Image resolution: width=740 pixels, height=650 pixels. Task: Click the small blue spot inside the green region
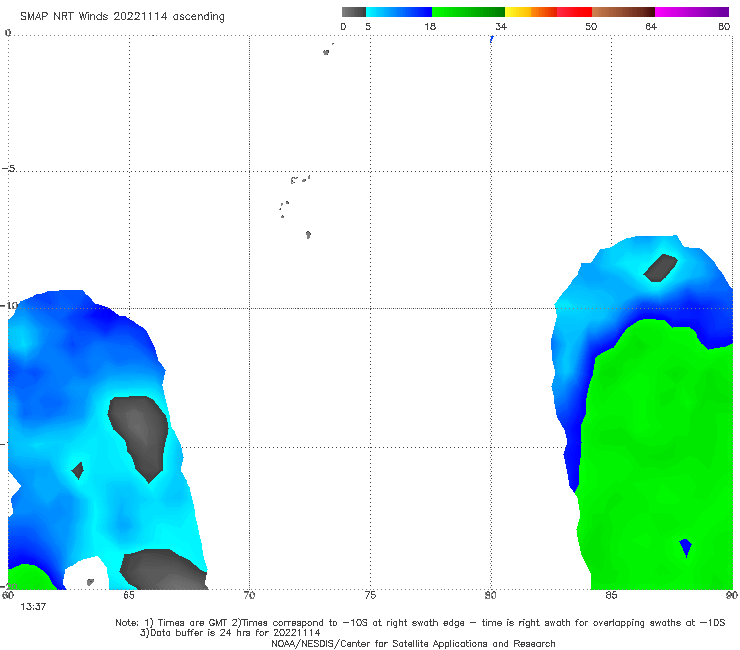(685, 547)
